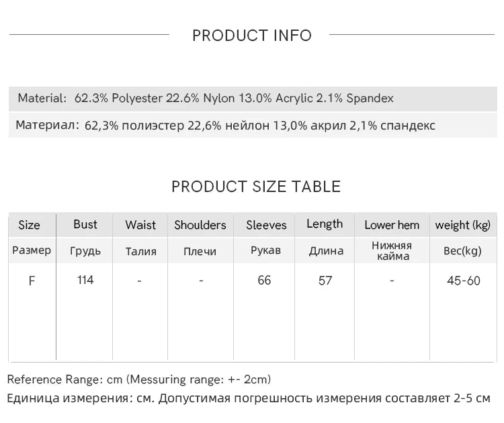Click the size F cell
This screenshot has width=504, height=423.
32,281
